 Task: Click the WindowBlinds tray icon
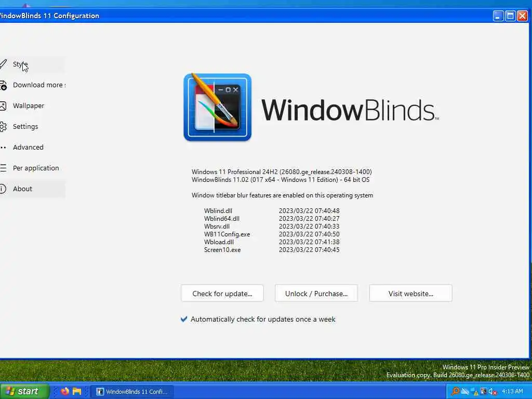click(x=484, y=392)
